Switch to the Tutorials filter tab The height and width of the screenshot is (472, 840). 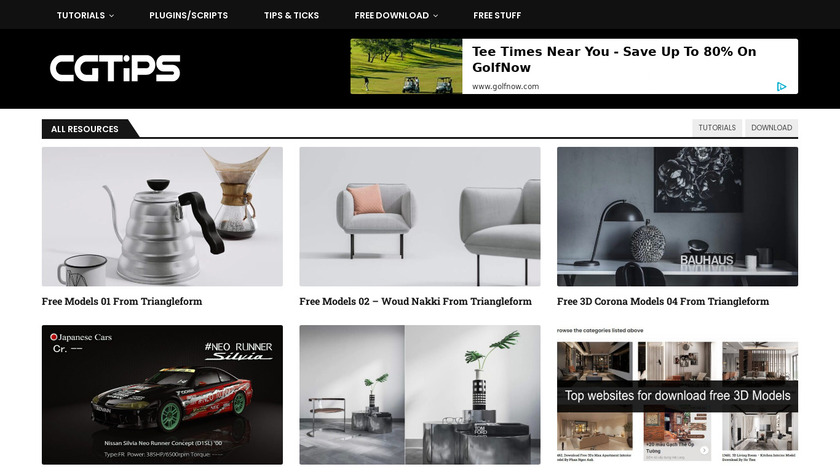pyautogui.click(x=717, y=128)
